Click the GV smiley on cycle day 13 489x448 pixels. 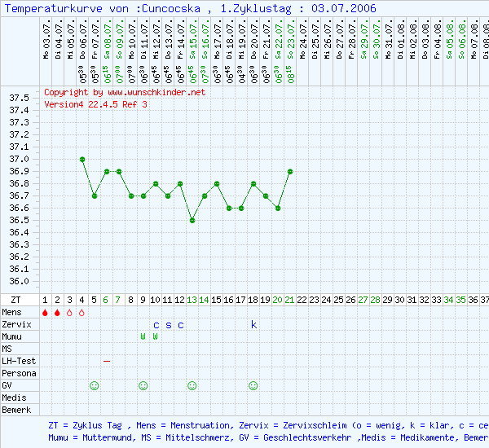tap(192, 385)
